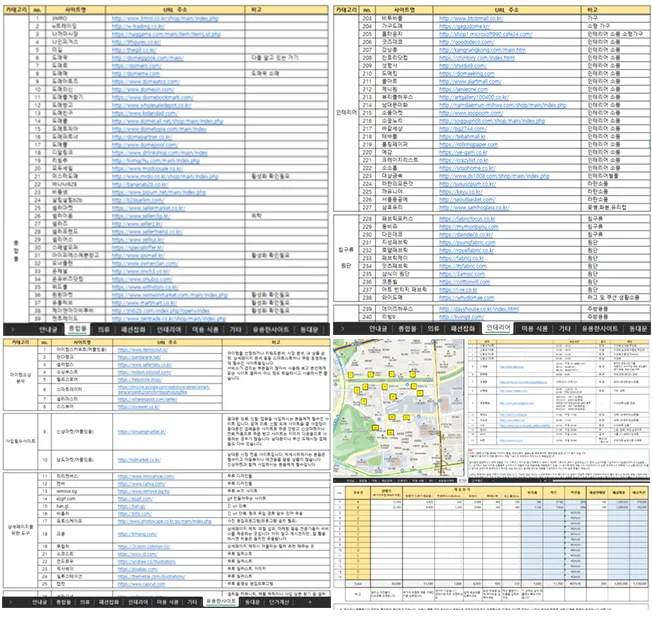Open the miricanvas.com link
Viewport: 652px width, 622px height.
145,477
